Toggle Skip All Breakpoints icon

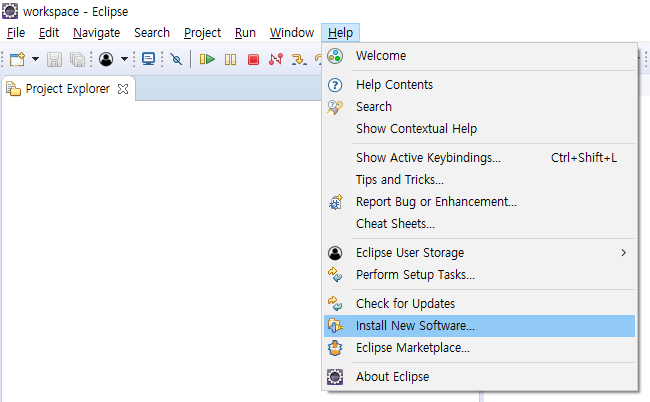coord(176,59)
